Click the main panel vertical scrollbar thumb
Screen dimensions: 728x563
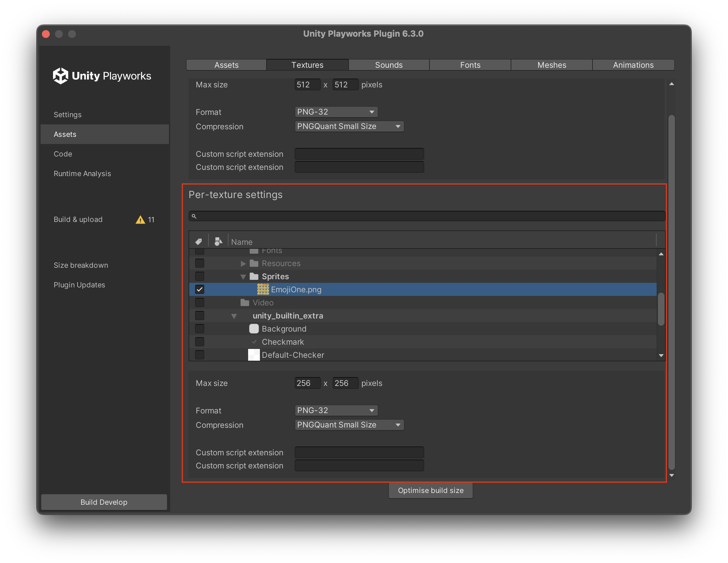coord(672,292)
